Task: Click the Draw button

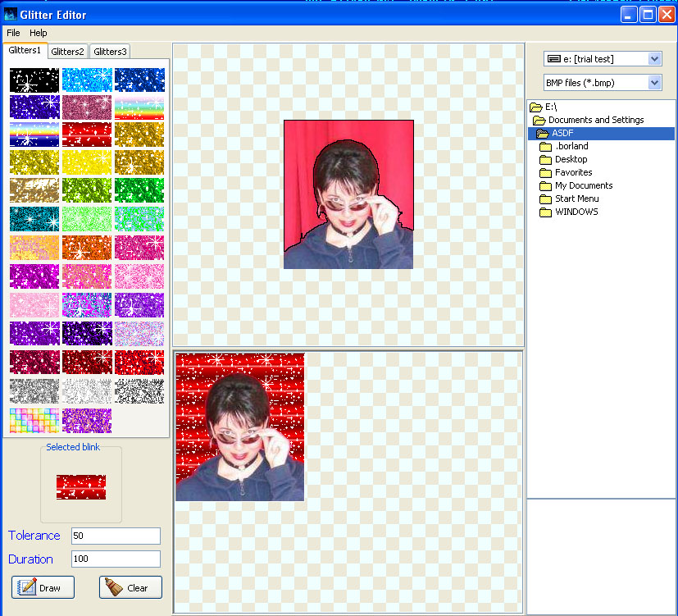Action: (42, 587)
